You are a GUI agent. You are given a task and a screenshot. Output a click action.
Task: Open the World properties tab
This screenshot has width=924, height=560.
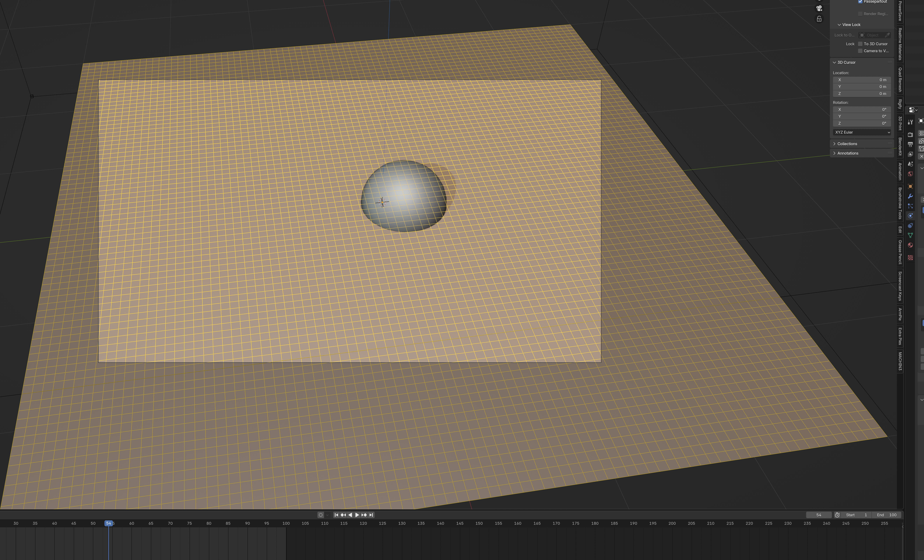click(x=910, y=174)
